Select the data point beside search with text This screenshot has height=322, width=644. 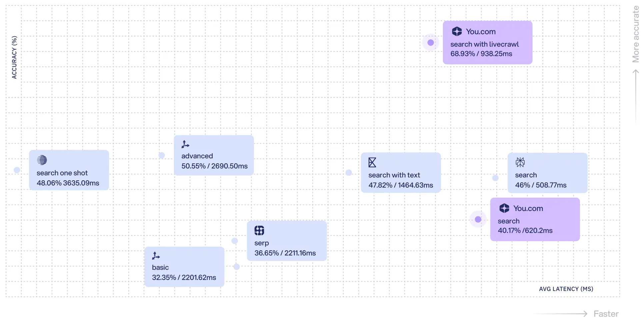349,173
